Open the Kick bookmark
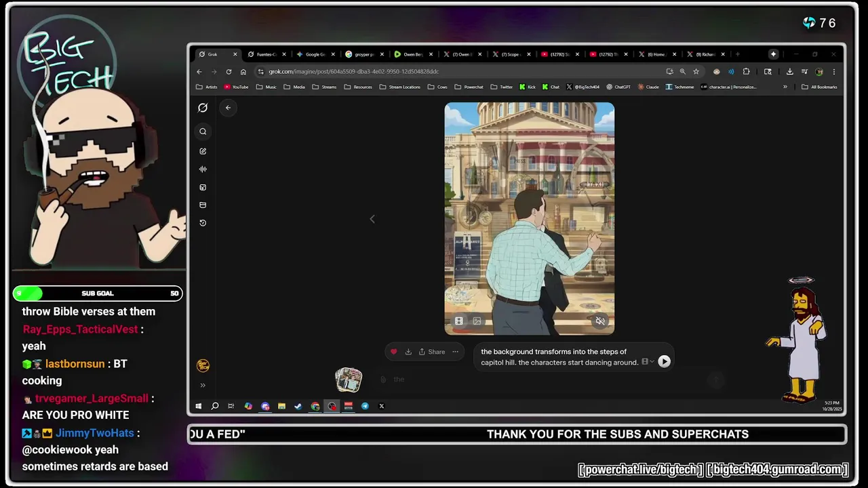The height and width of the screenshot is (488, 868). [x=528, y=87]
